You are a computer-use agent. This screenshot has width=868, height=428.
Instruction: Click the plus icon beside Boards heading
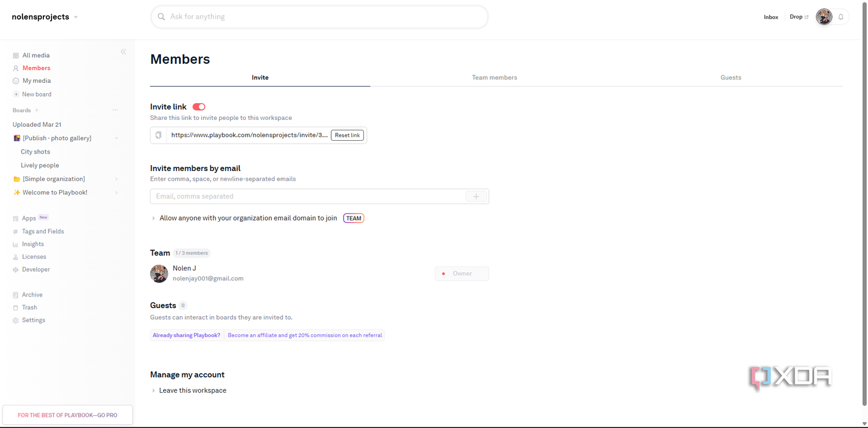(x=37, y=110)
